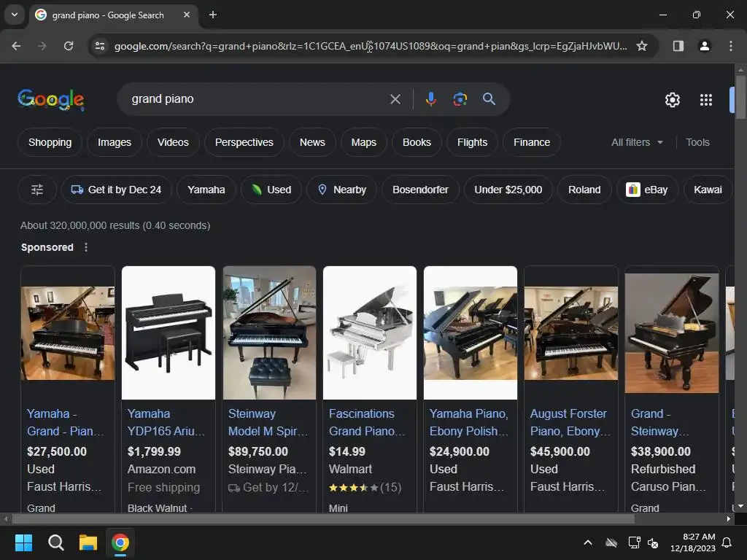Toggle the Roland filter chip
747x560 pixels.
tap(584, 190)
